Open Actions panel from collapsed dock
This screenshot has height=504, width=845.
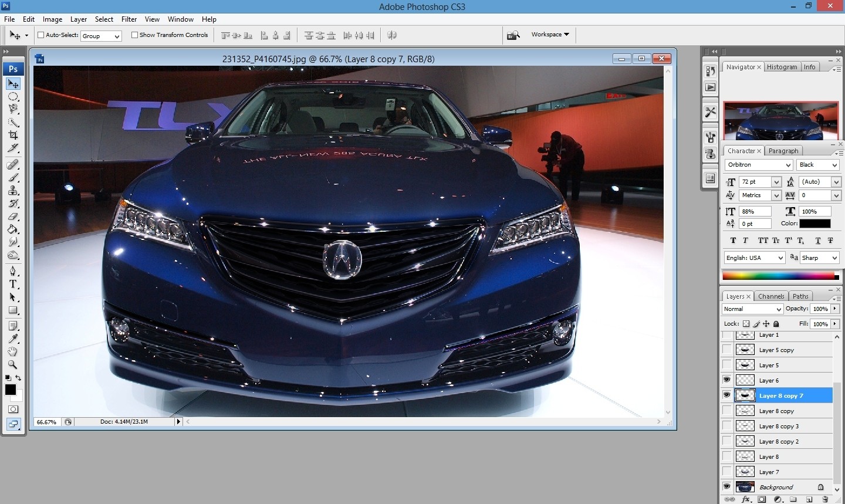click(x=710, y=87)
